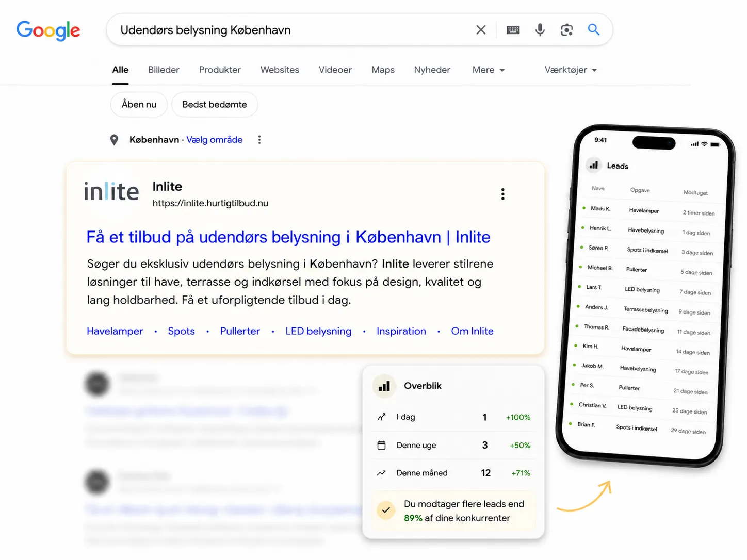Image resolution: width=747 pixels, height=560 pixels.
Task: Open the Videoer tab
Action: [335, 70]
